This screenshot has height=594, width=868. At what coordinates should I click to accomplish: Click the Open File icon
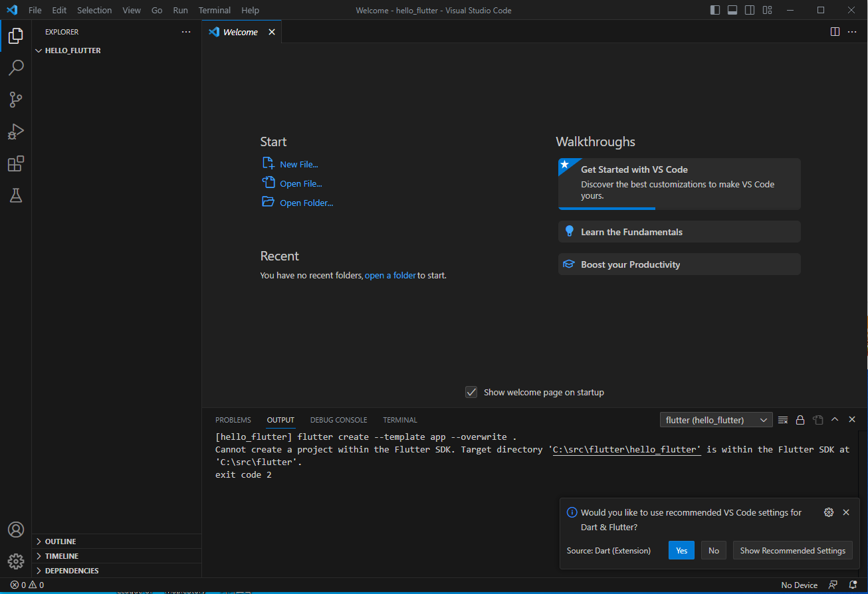click(x=269, y=183)
